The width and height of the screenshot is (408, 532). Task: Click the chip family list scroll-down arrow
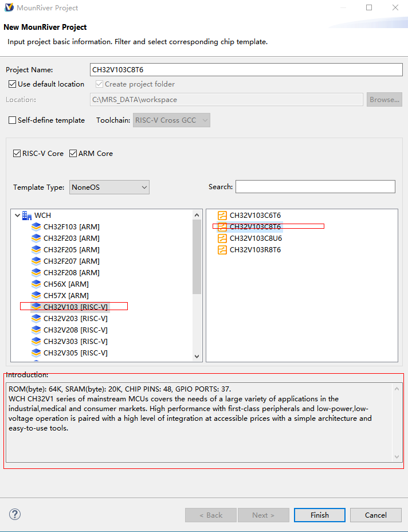point(197,356)
